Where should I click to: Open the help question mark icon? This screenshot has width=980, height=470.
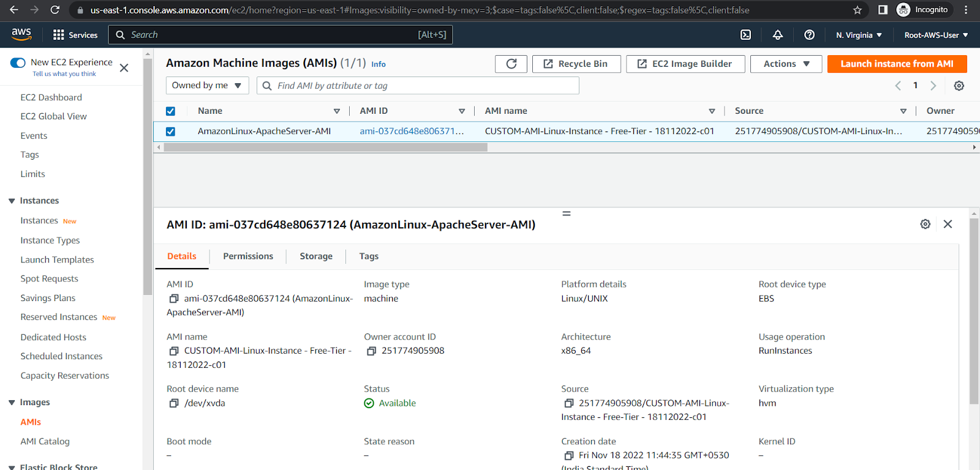click(809, 35)
